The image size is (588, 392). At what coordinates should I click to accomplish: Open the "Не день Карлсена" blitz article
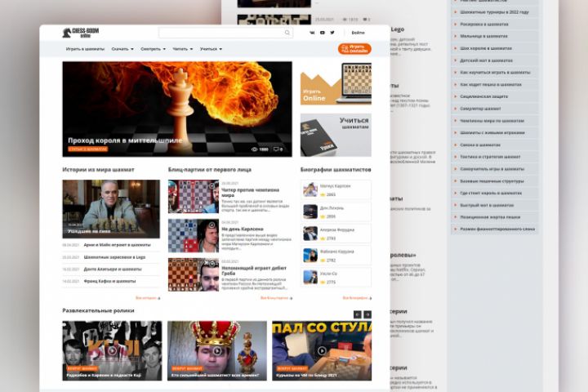(x=243, y=229)
